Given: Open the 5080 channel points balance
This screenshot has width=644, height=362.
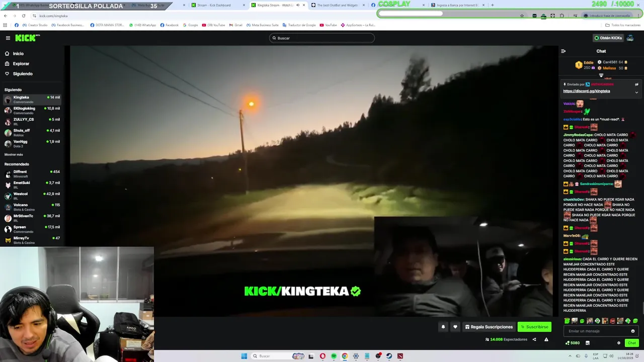Looking at the screenshot, I should click(x=573, y=343).
